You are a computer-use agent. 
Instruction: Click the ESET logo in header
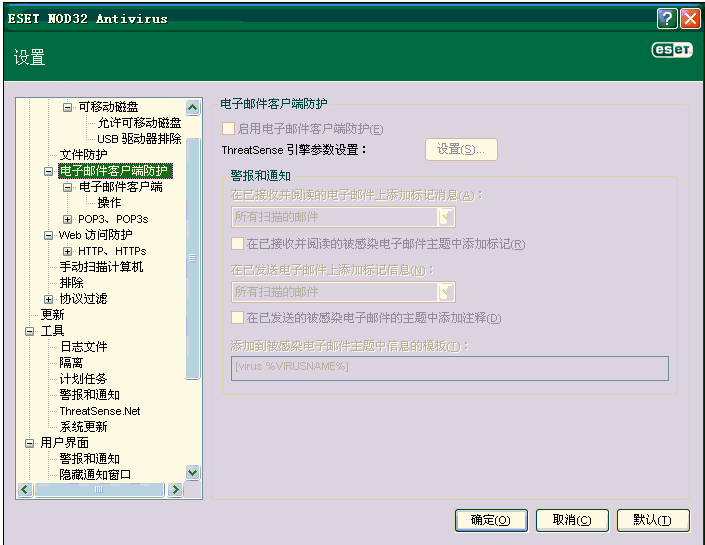[671, 50]
